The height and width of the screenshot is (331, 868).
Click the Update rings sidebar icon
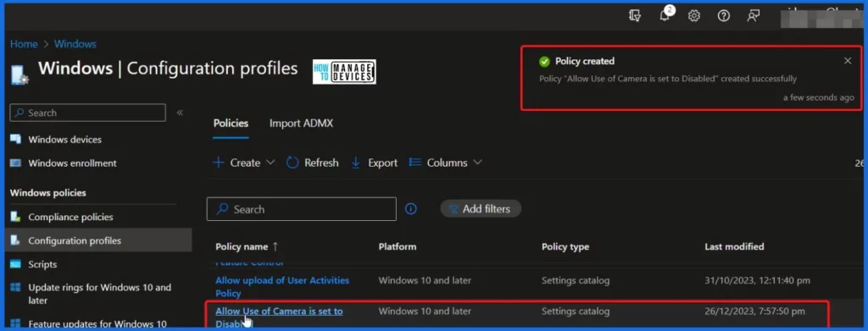(x=15, y=287)
